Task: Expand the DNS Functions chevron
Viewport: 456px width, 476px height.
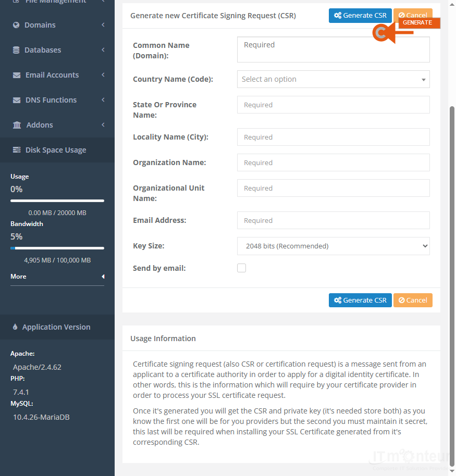Action: [x=103, y=100]
